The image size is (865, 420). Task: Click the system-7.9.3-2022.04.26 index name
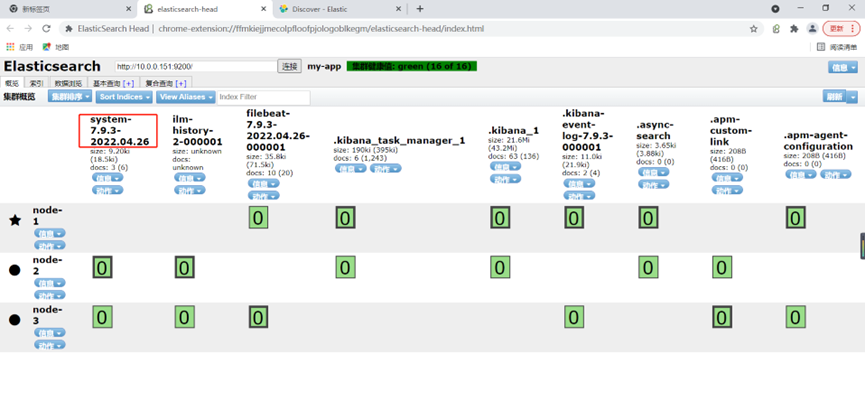point(119,130)
